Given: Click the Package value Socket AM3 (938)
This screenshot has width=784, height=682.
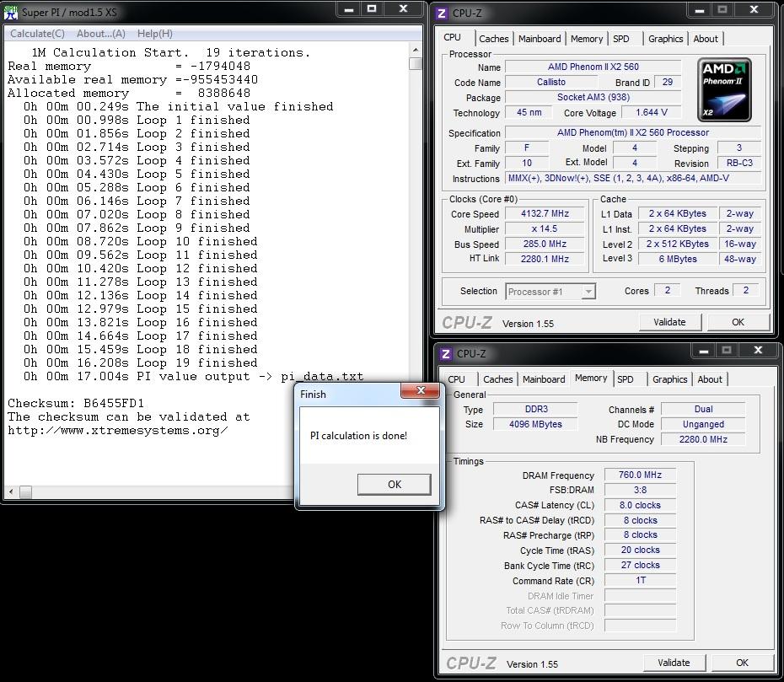Looking at the screenshot, I should pos(593,97).
